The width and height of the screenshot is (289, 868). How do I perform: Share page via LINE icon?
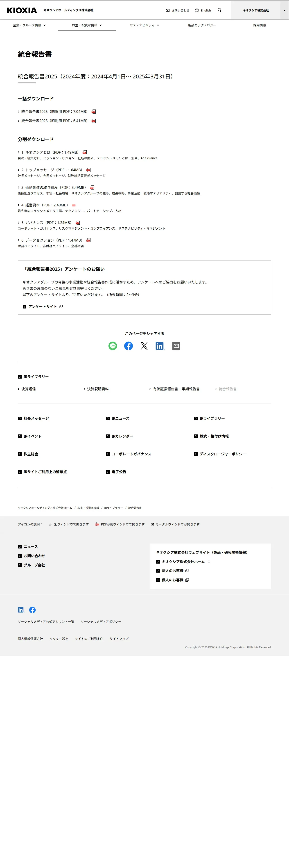[113, 346]
